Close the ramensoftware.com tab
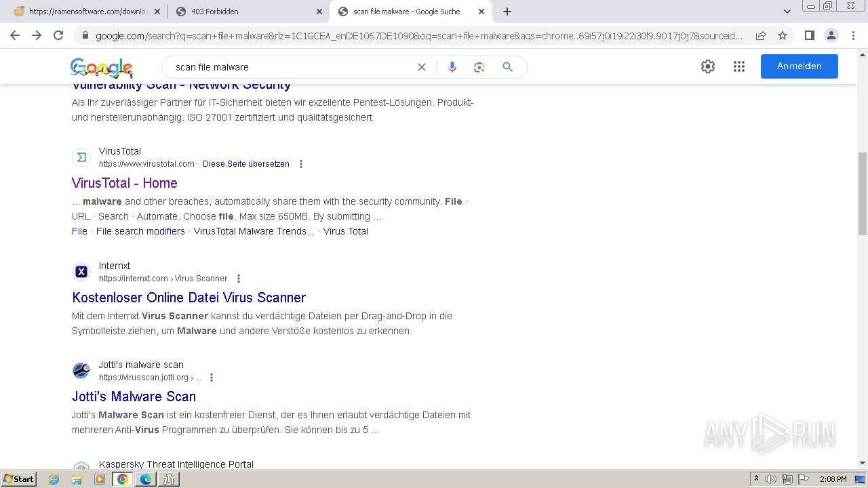Screen dimensions: 868x488 (x=157, y=12)
